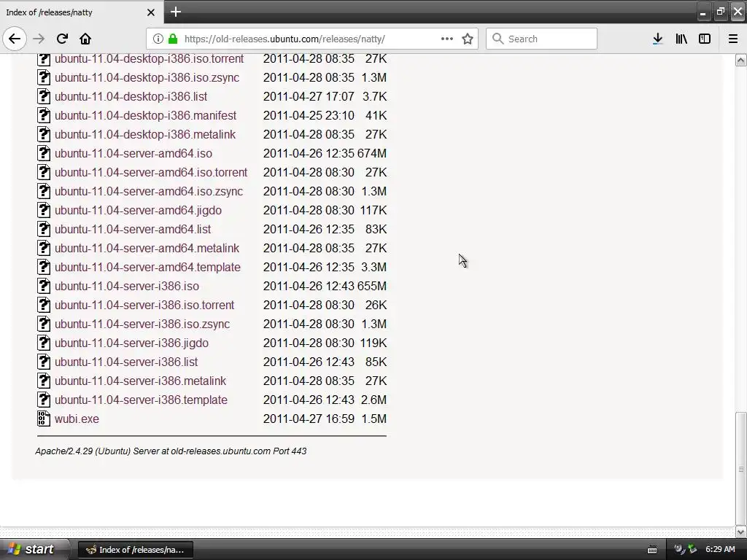Image resolution: width=747 pixels, height=560 pixels.
Task: Click the forward navigation arrow
Action: coord(39,39)
